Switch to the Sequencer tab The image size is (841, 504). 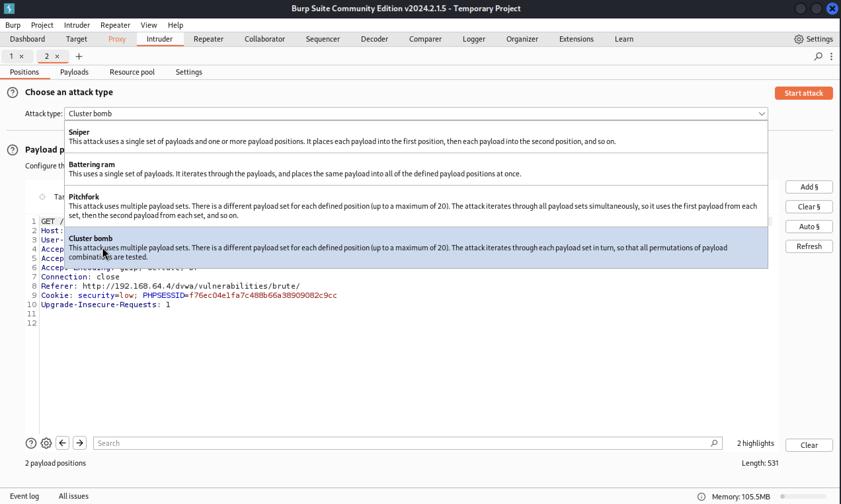[323, 39]
